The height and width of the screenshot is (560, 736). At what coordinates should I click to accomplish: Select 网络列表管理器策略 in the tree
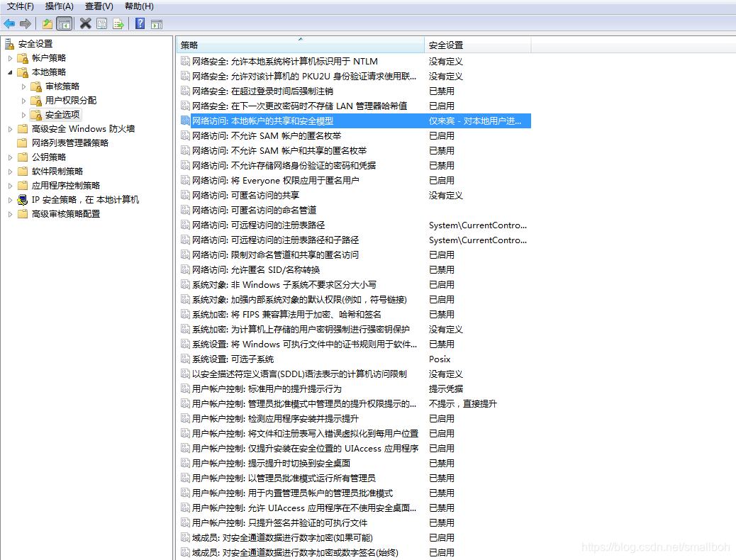click(x=70, y=143)
